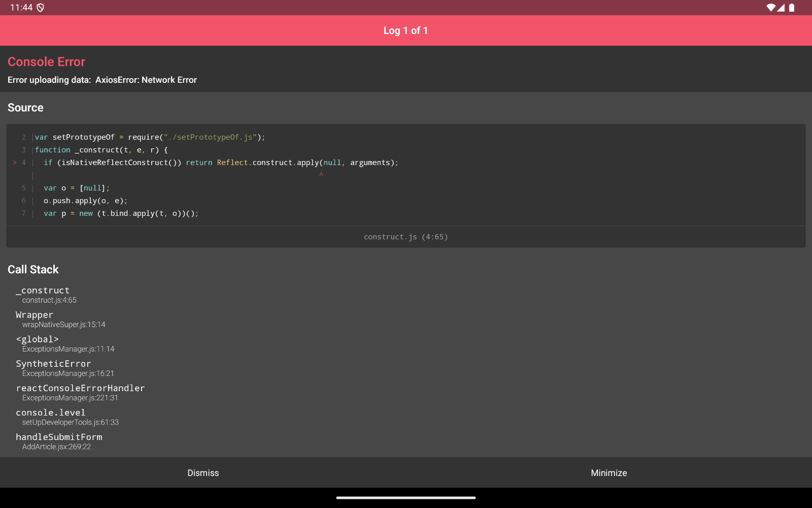Click the 'var setPrototypeOf' code line

point(150,137)
